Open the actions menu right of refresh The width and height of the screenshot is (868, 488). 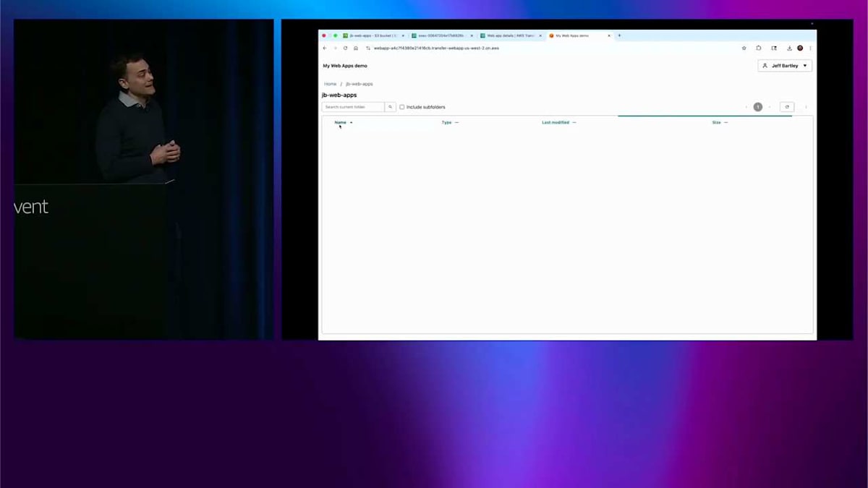(806, 107)
